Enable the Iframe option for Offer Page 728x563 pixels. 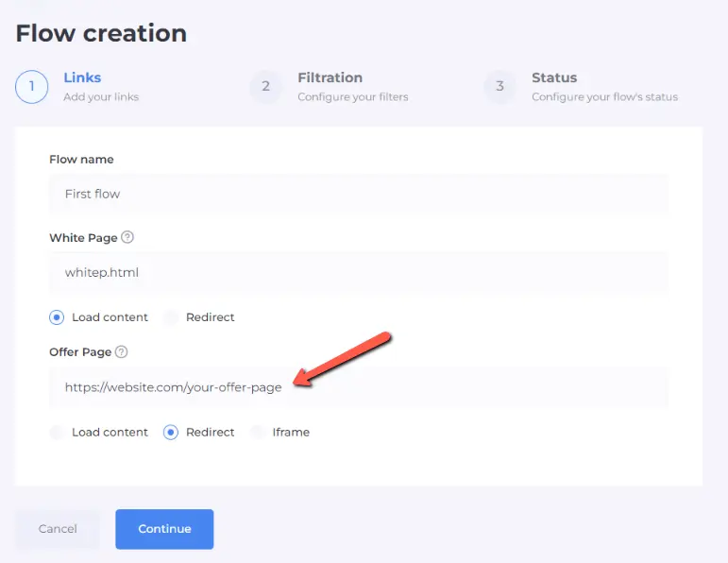click(x=258, y=432)
